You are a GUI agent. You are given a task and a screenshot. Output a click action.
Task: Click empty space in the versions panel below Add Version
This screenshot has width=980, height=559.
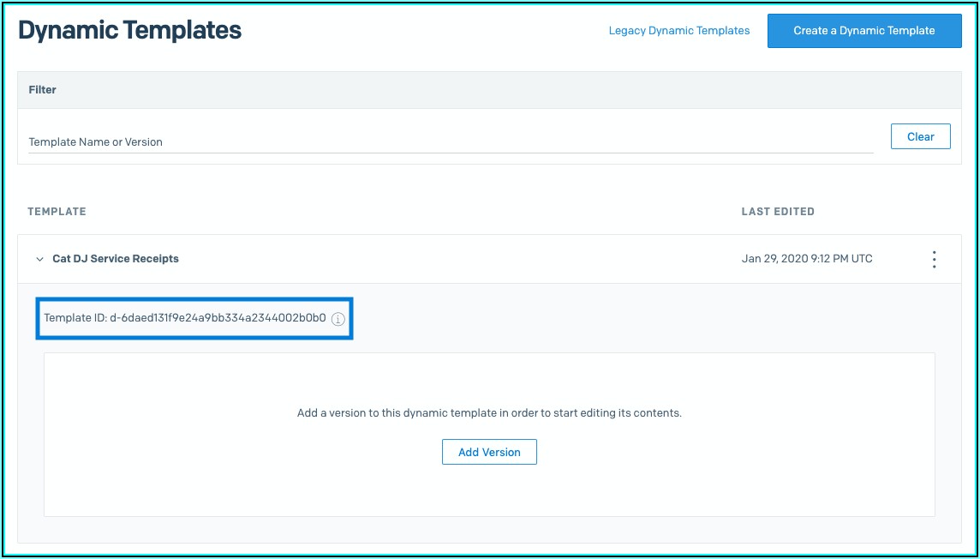click(x=489, y=493)
